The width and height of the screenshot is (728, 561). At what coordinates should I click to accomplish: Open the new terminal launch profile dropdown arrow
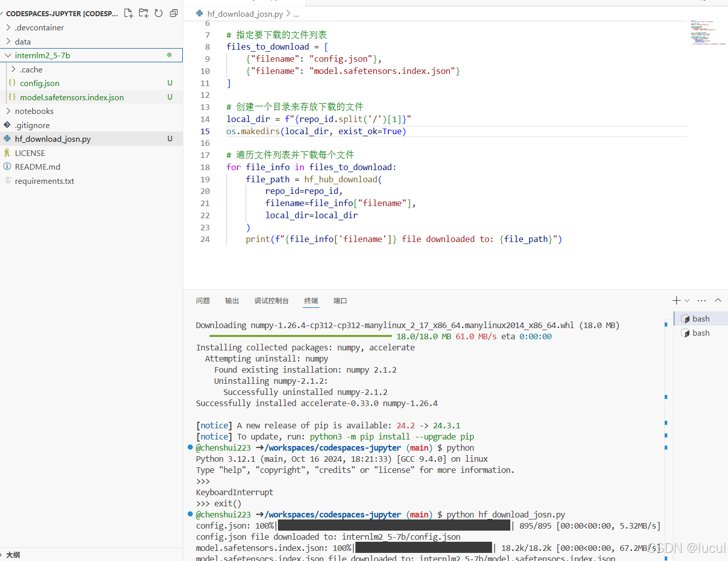click(x=687, y=301)
